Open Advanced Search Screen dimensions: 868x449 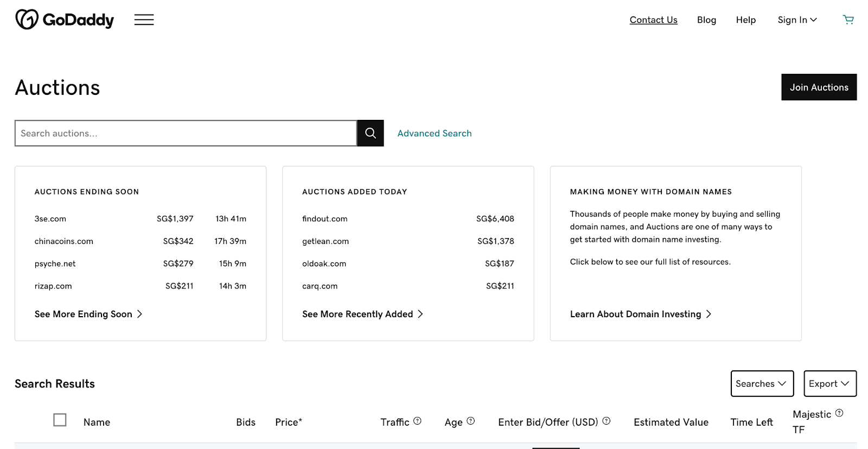coord(435,133)
